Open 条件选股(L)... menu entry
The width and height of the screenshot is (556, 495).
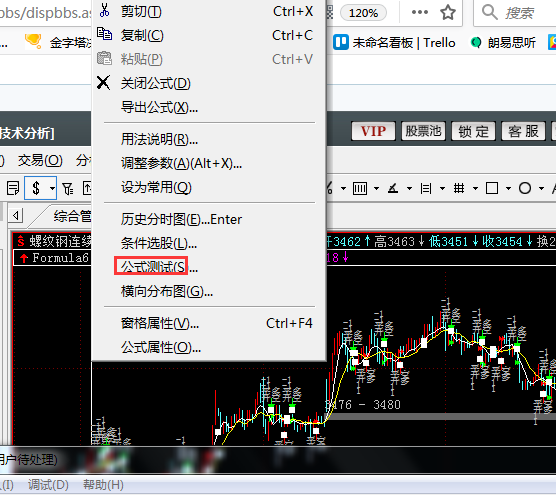pyautogui.click(x=209, y=243)
